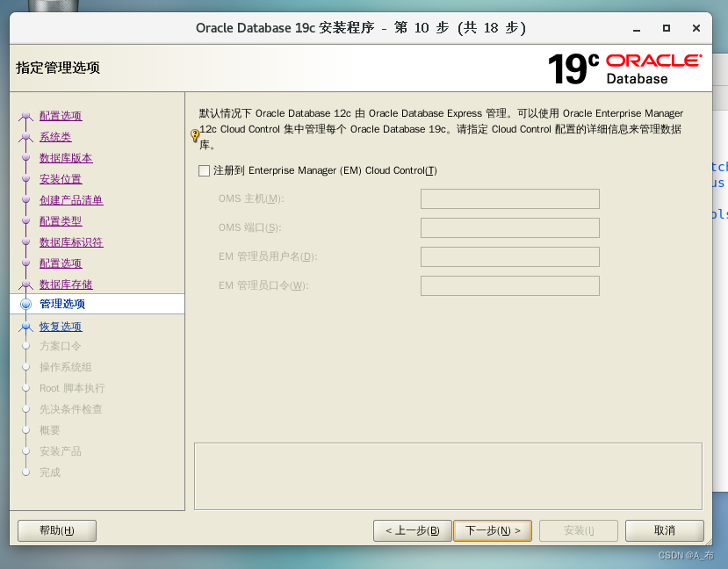Enable 注册到 Enterprise Manager Cloud Control checkbox

point(204,171)
